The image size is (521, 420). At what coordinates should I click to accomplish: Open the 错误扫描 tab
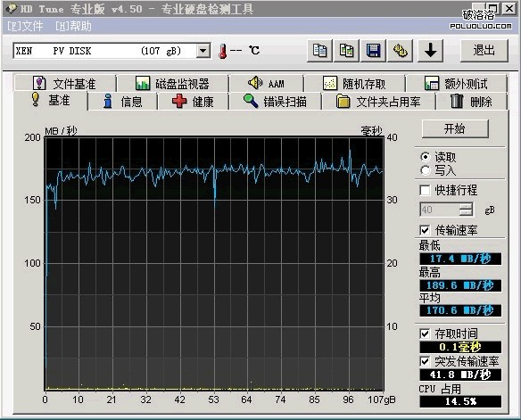(x=275, y=102)
